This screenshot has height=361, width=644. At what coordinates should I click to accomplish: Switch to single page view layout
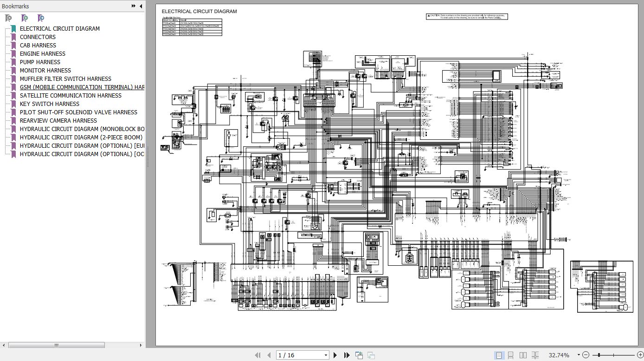tap(499, 355)
